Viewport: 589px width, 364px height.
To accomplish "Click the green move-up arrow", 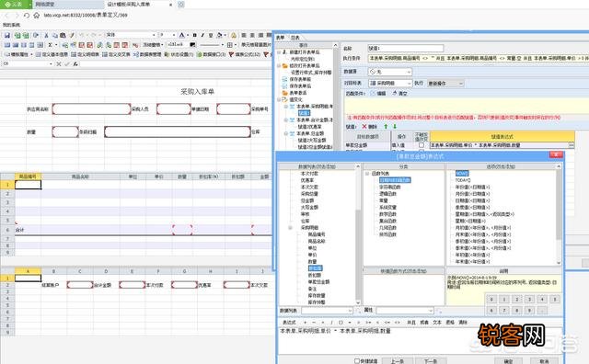I will (x=386, y=127).
